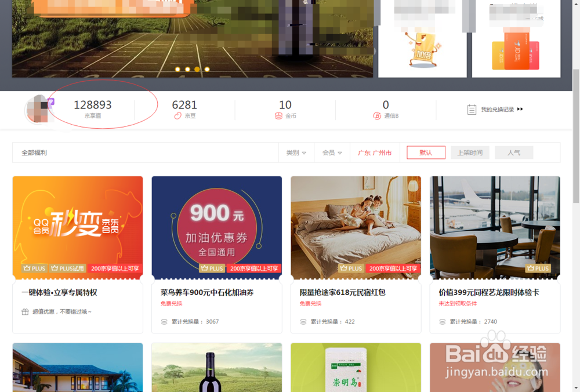Click the bedroom homestay card image
This screenshot has width=580, height=392.
[x=356, y=227]
